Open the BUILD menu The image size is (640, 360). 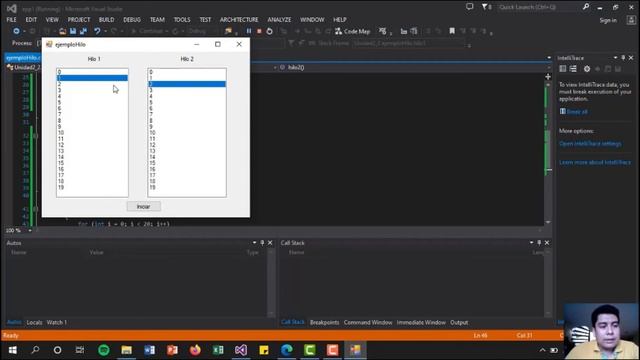click(x=107, y=20)
